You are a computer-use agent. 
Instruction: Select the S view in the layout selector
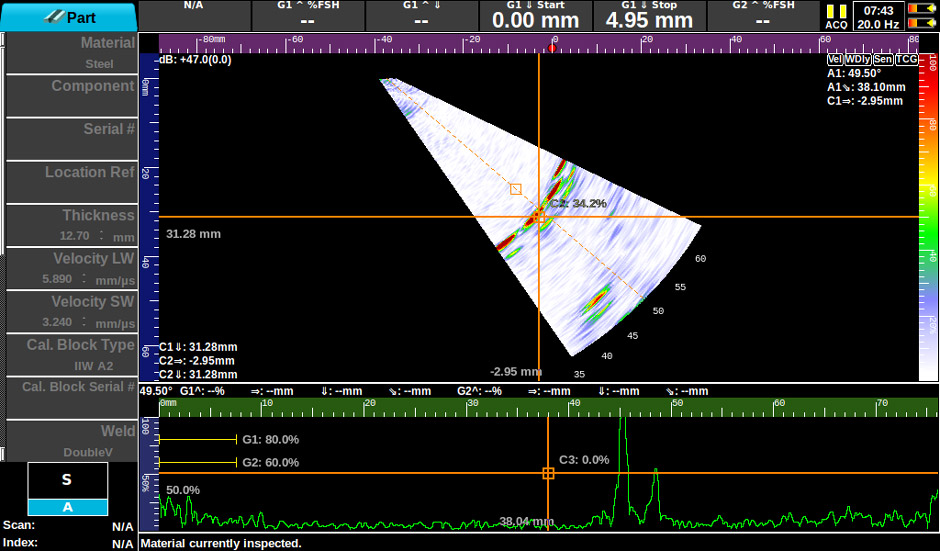coord(67,479)
